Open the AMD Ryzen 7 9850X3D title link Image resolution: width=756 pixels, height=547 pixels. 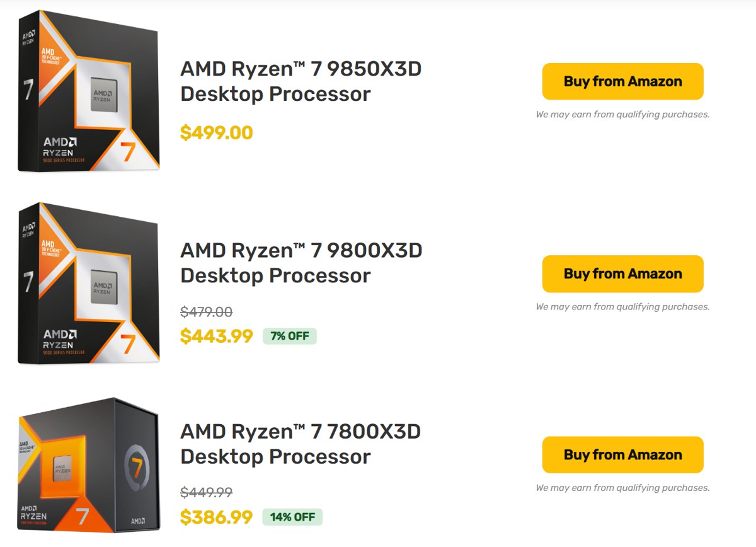pyautogui.click(x=301, y=81)
